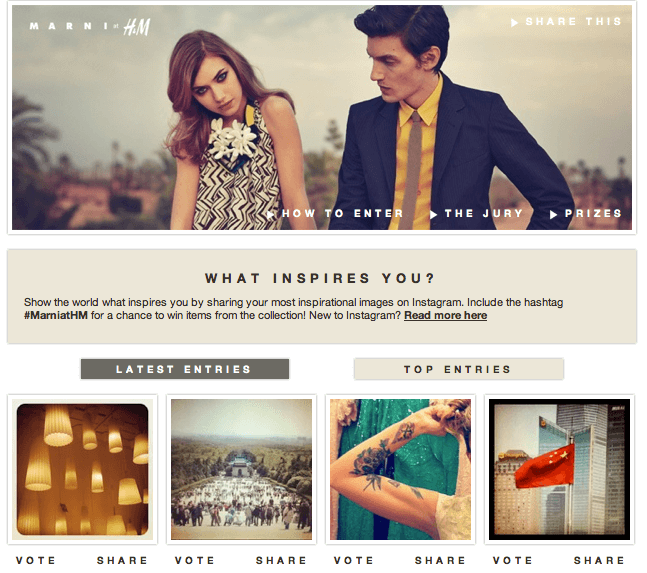647x573 pixels.
Task: Click the Marni at H&M logo
Action: (x=90, y=27)
